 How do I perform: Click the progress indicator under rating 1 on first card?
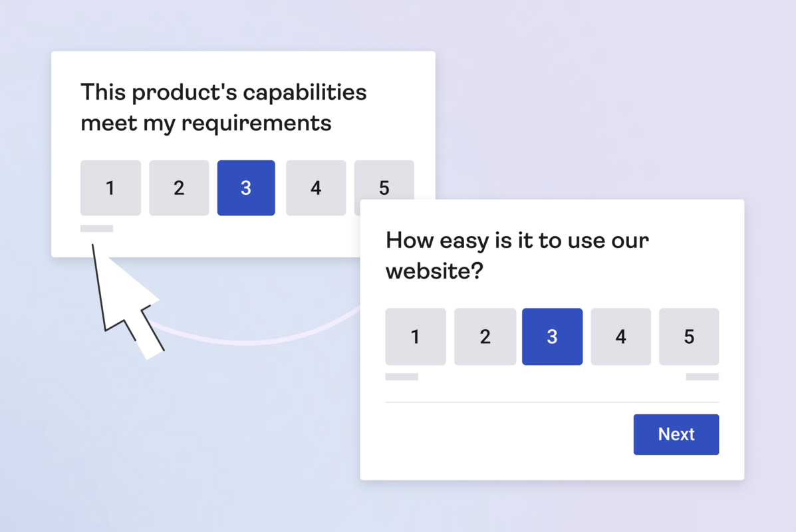96,228
